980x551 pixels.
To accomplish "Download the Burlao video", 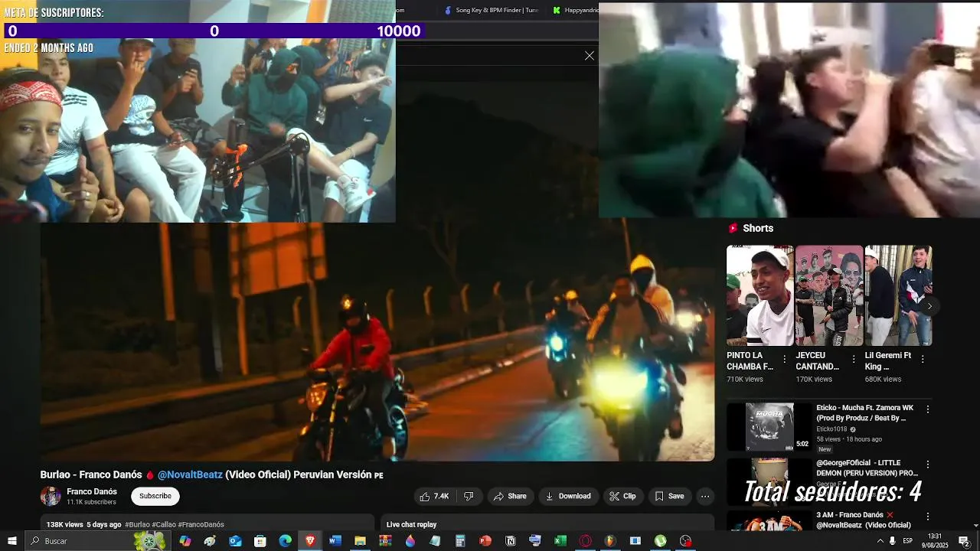I will (x=568, y=496).
